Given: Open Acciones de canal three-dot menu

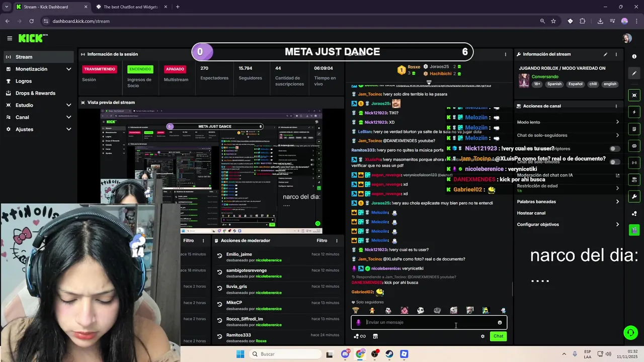Looking at the screenshot, I should tap(616, 106).
